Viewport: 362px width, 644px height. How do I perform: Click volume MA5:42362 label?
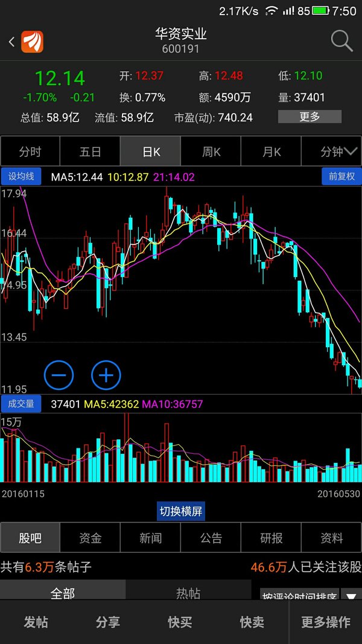111,404
